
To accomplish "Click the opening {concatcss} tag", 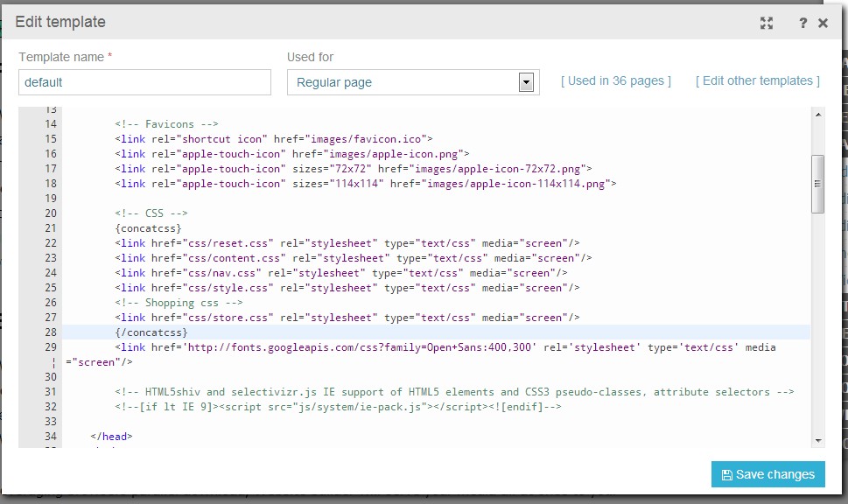I will coord(148,228).
